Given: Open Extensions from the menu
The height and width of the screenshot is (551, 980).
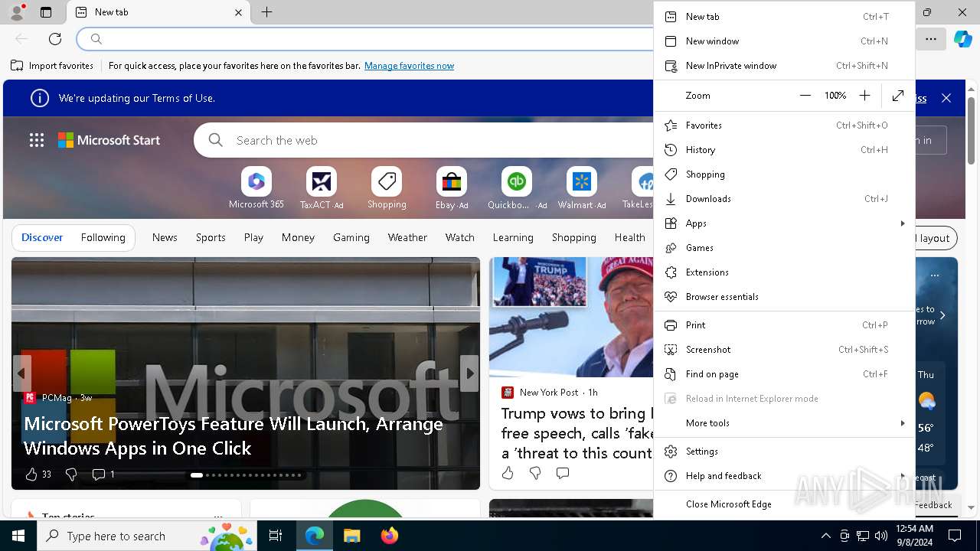Looking at the screenshot, I should tap(784, 272).
